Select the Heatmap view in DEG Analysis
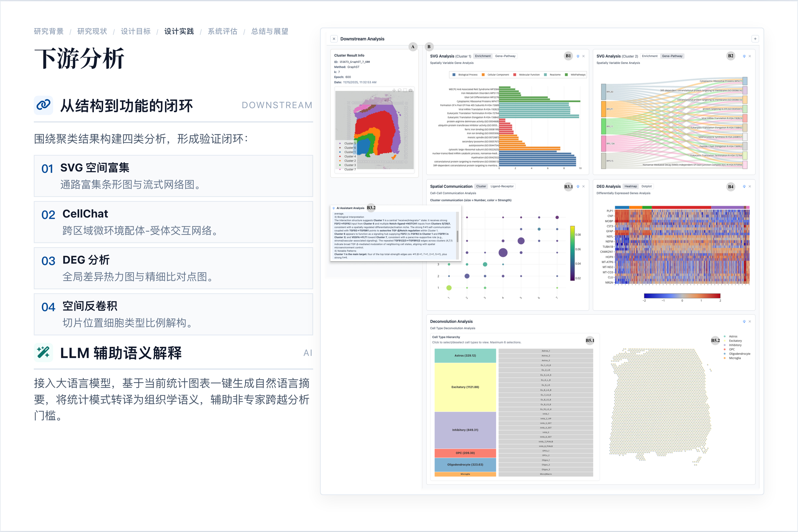 click(630, 186)
